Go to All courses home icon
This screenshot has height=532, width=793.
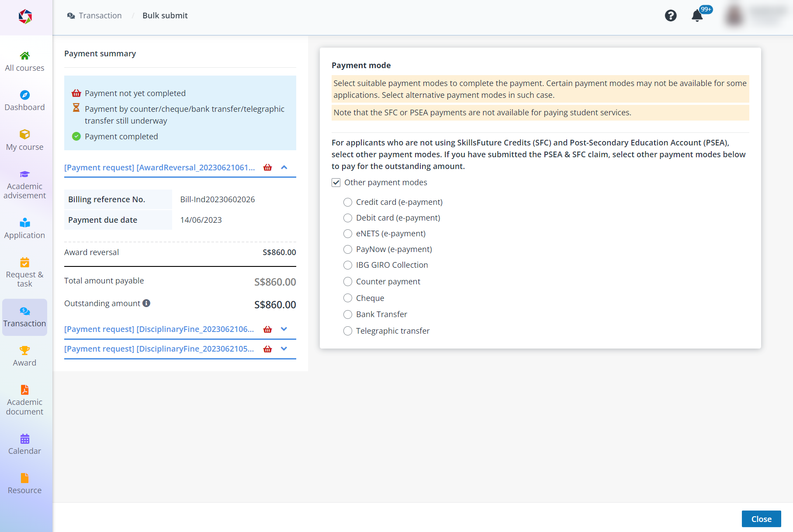(25, 55)
